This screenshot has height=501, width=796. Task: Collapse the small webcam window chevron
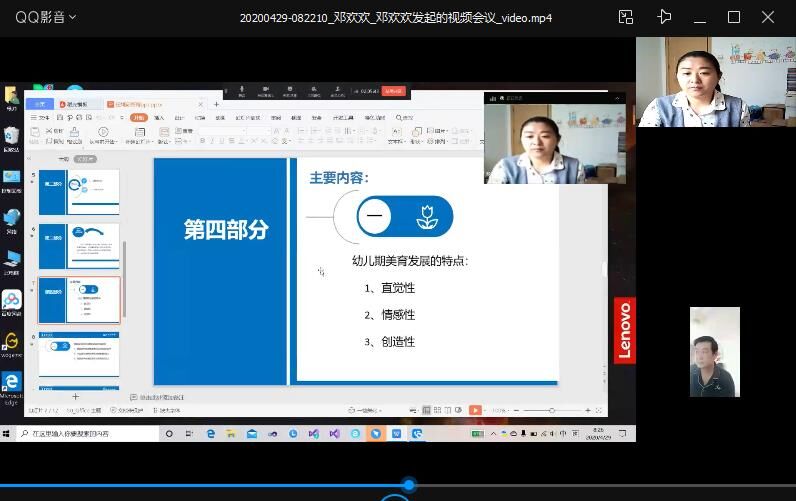tap(617, 98)
